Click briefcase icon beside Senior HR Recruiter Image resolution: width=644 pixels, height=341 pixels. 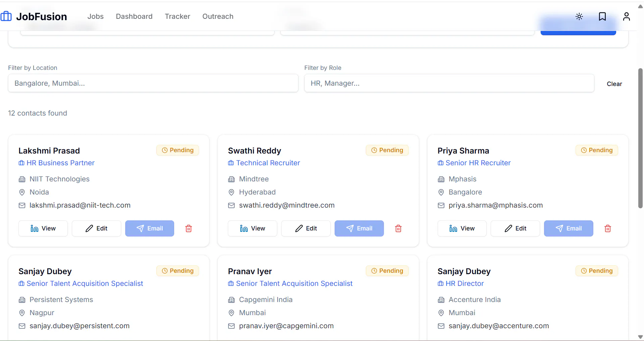(x=441, y=163)
